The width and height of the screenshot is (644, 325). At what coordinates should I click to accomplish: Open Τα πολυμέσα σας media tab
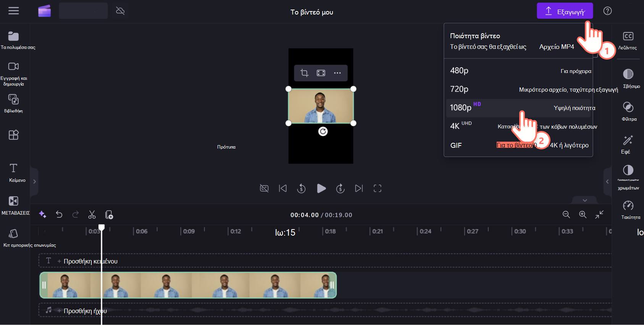click(x=14, y=41)
